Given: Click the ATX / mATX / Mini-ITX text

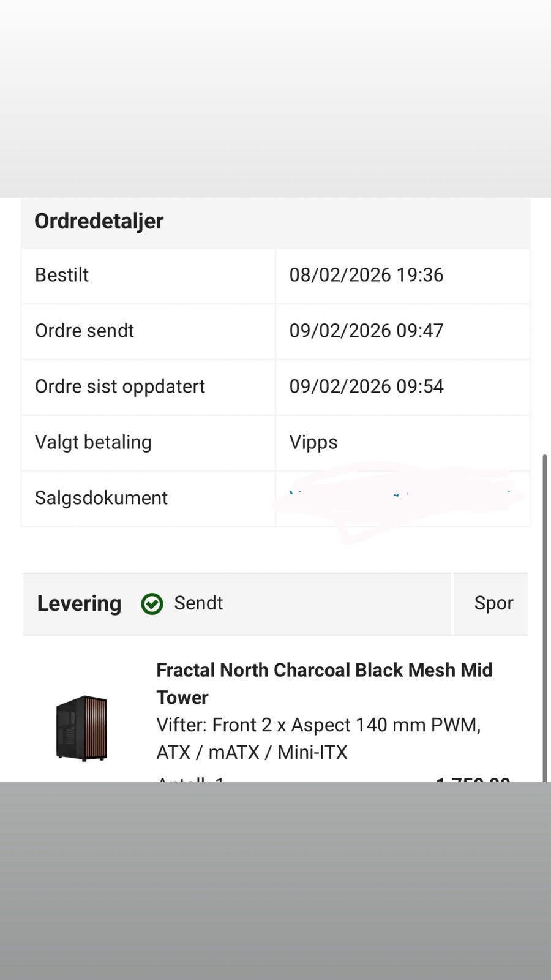Looking at the screenshot, I should click(252, 752).
